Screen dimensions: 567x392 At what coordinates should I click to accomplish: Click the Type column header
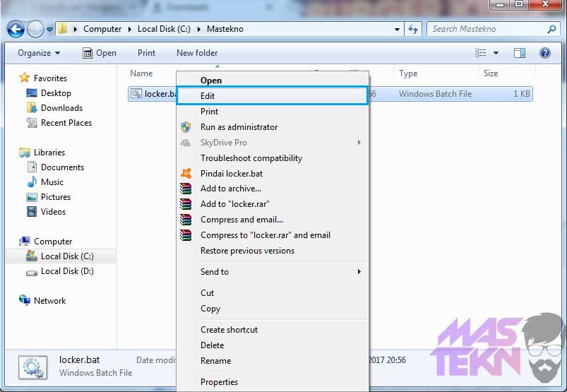(408, 73)
